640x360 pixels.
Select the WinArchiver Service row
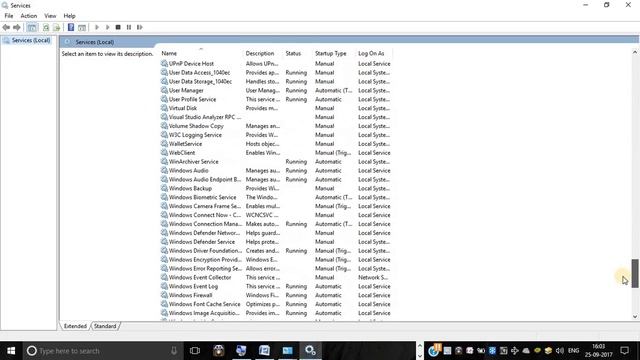tap(276, 162)
